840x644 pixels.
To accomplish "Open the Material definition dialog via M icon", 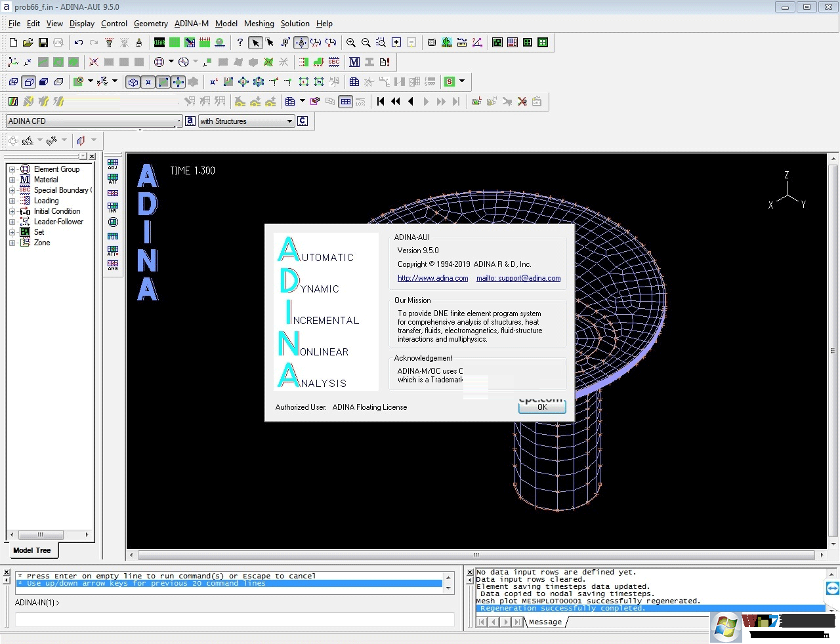I will [x=354, y=62].
